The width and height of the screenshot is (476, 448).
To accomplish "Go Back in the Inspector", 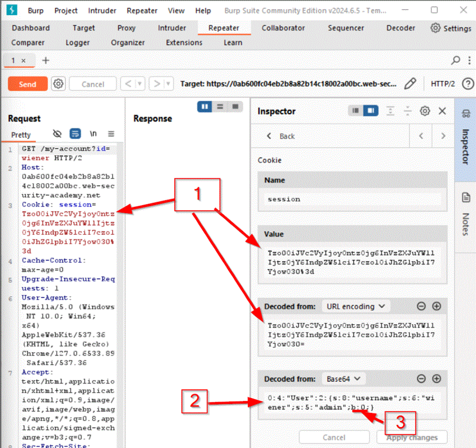I will click(281, 136).
